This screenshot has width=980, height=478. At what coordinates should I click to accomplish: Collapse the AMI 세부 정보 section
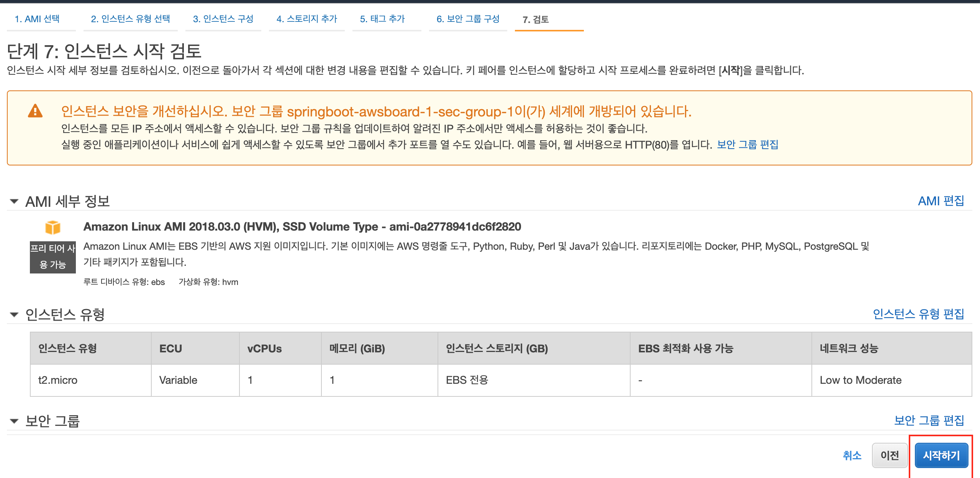click(x=14, y=201)
